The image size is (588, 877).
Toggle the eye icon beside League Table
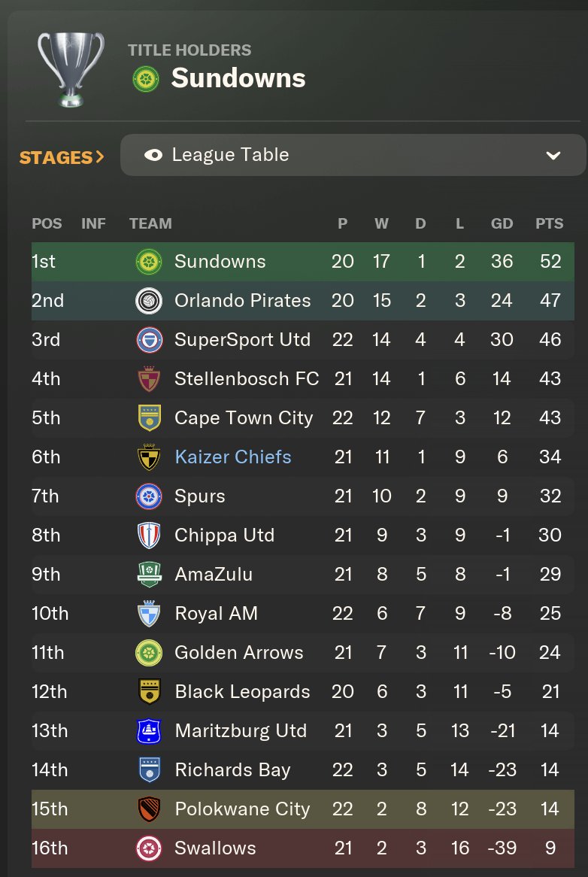[153, 155]
